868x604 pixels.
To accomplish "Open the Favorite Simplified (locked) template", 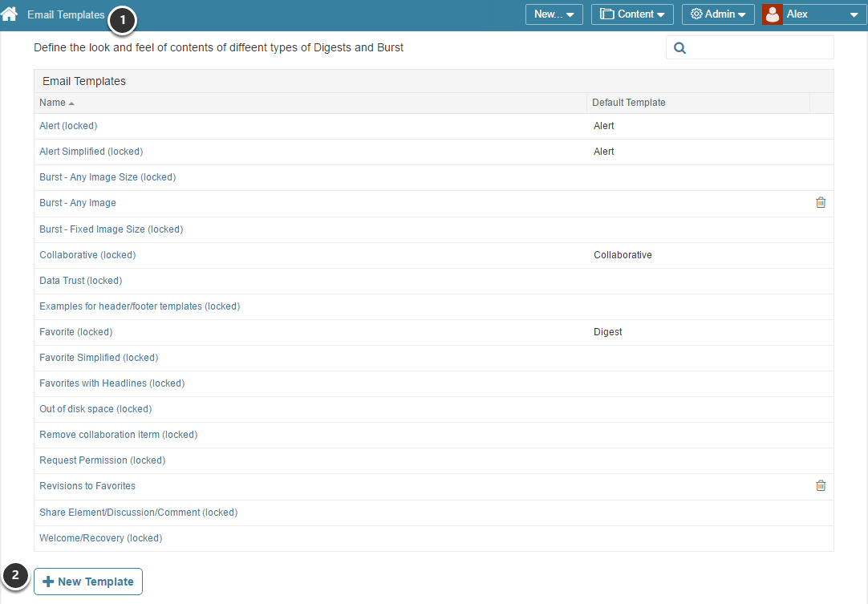I will click(x=99, y=358).
